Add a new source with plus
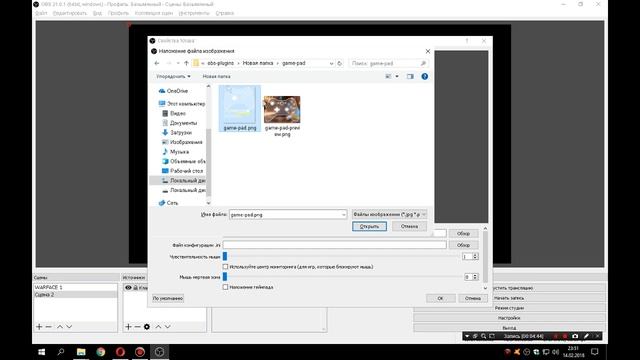 click(128, 327)
